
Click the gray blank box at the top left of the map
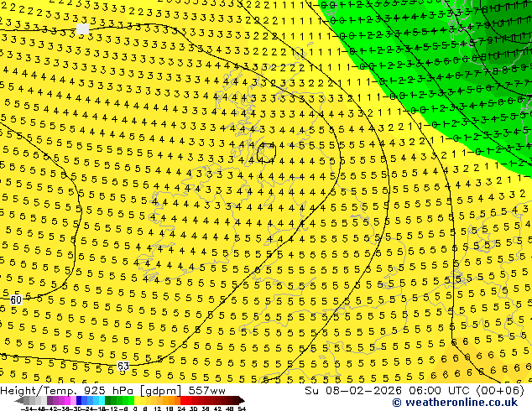click(x=83, y=29)
